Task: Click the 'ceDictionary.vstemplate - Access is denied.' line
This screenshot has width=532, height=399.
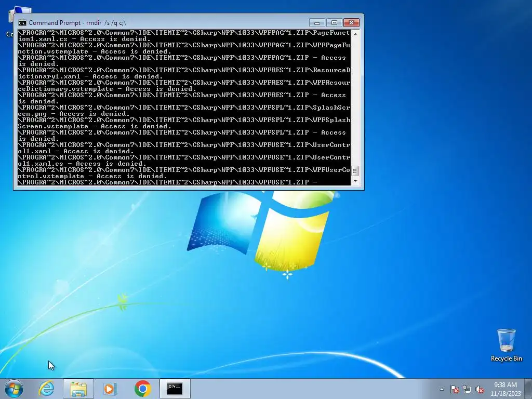Action: (x=107, y=89)
